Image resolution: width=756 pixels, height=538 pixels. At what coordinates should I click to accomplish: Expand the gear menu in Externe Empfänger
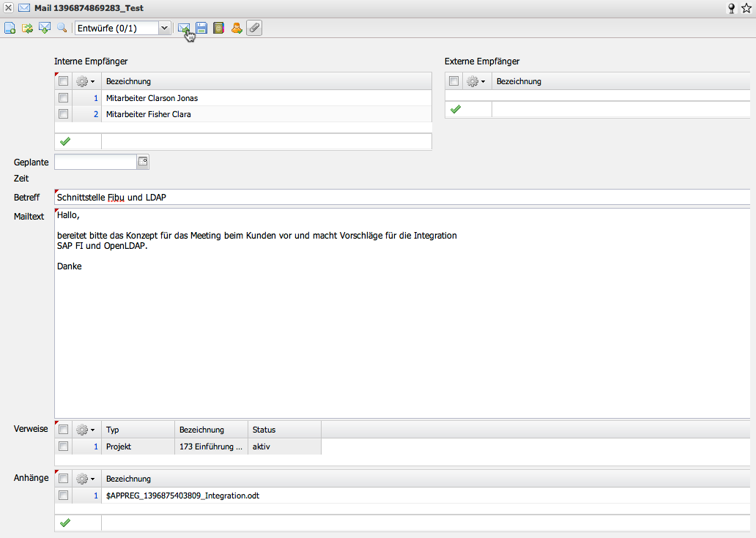click(476, 81)
